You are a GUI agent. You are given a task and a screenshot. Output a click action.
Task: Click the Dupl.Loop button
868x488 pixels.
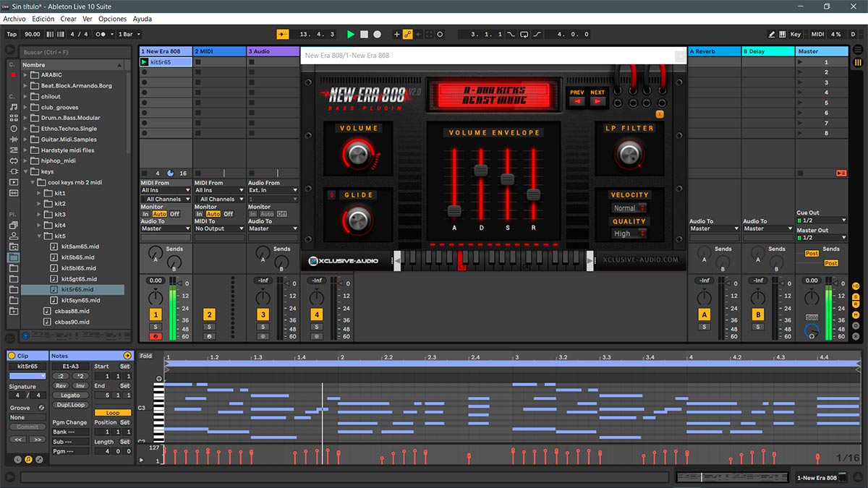(x=70, y=404)
